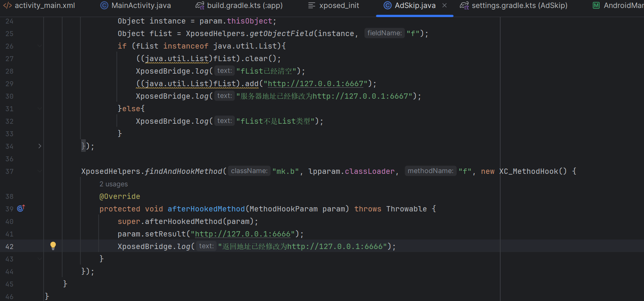
Task: Collapse the findAndHookMethod block at line 37
Action: click(40, 171)
